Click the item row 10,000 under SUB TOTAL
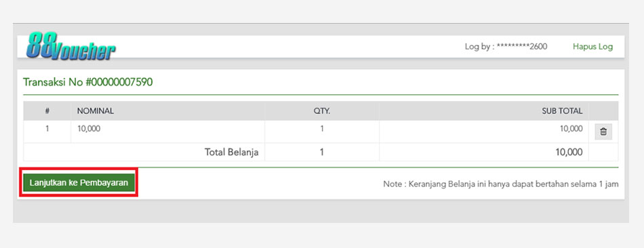The width and height of the screenshot is (644, 248). coord(571,129)
